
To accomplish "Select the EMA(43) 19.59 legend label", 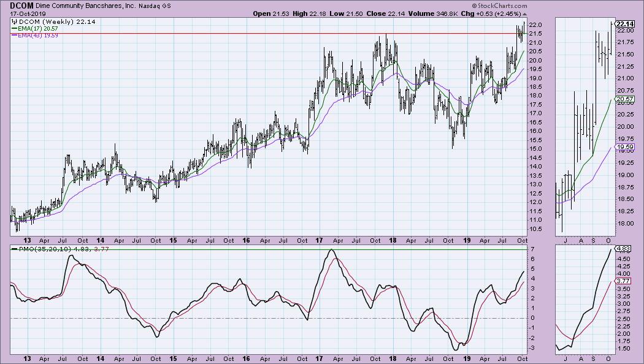I will (x=38, y=36).
